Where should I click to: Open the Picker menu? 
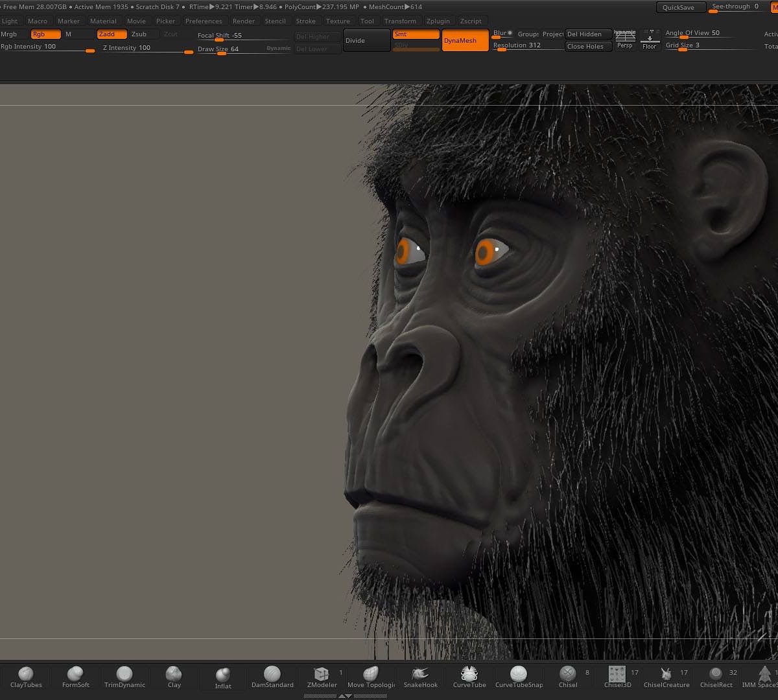pos(166,21)
